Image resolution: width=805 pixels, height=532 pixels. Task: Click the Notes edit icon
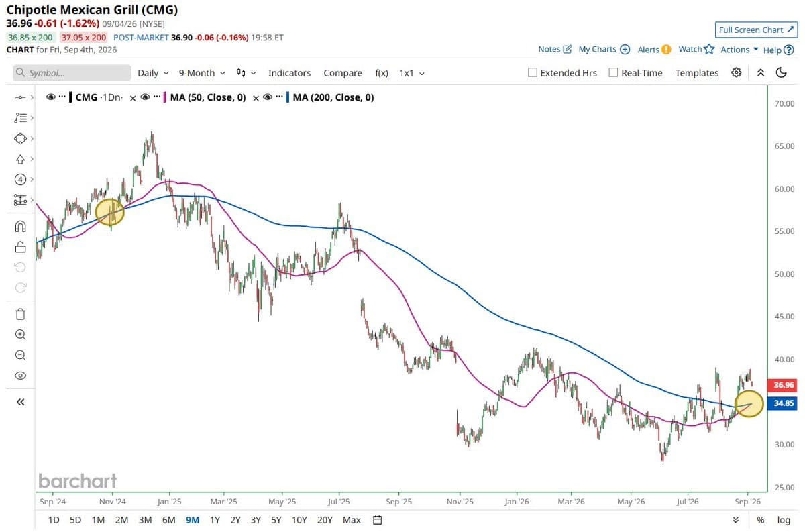click(568, 49)
